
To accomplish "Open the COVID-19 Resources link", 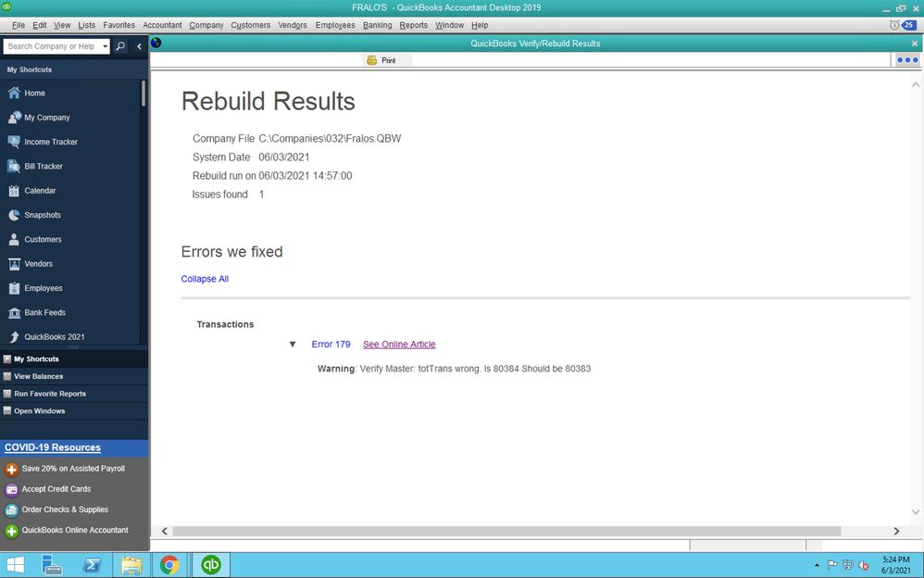I will point(53,447).
